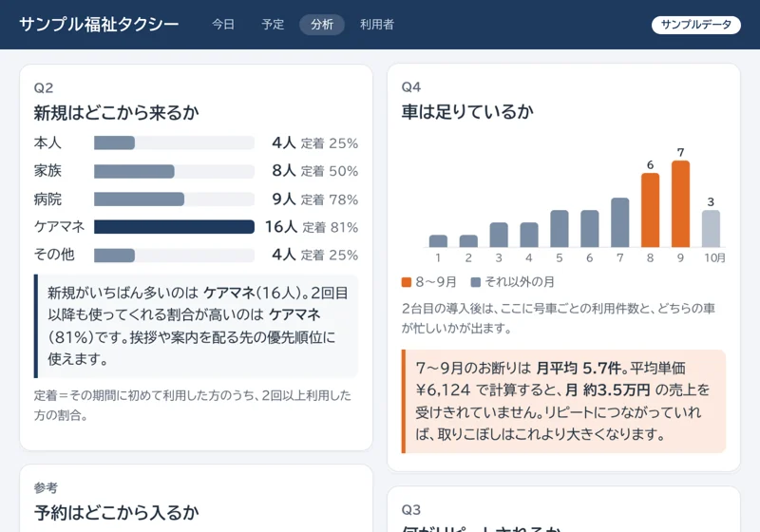The image size is (760, 532).
Task: Click the Q4 label
Action: coord(411,86)
